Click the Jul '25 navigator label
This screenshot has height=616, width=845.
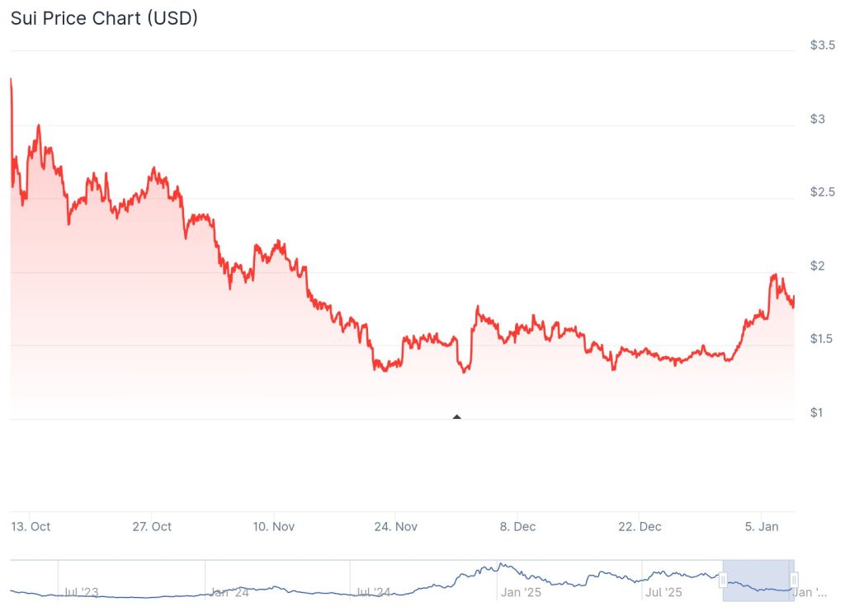(666, 592)
